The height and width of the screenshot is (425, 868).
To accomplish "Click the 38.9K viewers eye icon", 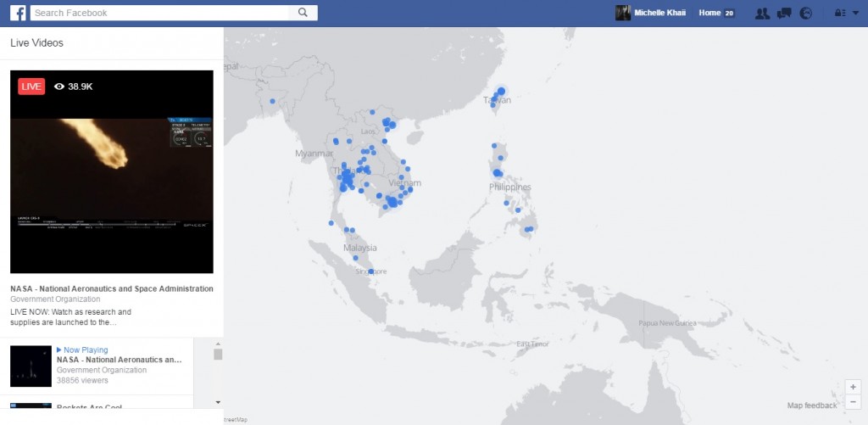I will tap(59, 87).
